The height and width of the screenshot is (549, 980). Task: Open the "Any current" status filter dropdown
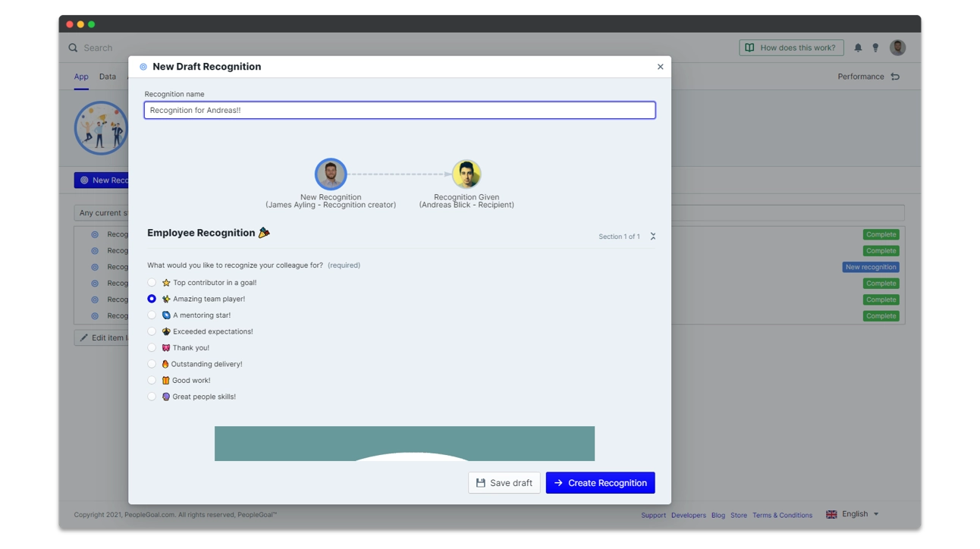tap(102, 213)
